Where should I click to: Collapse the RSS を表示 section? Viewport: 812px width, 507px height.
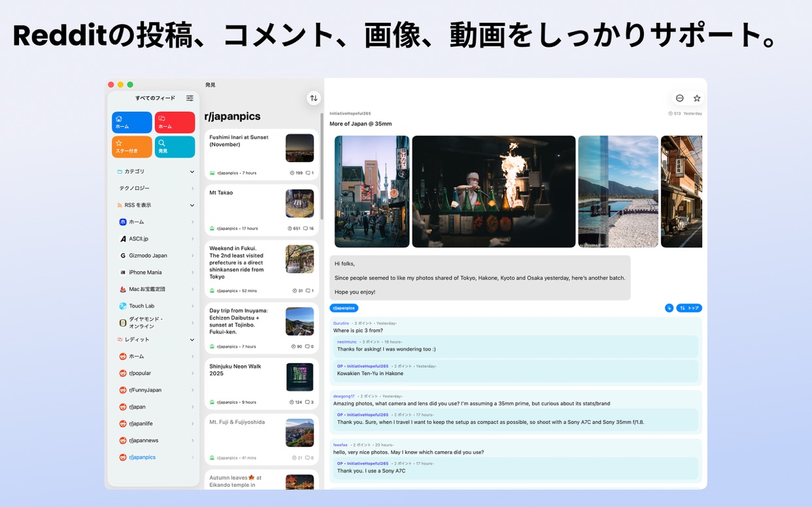(192, 204)
